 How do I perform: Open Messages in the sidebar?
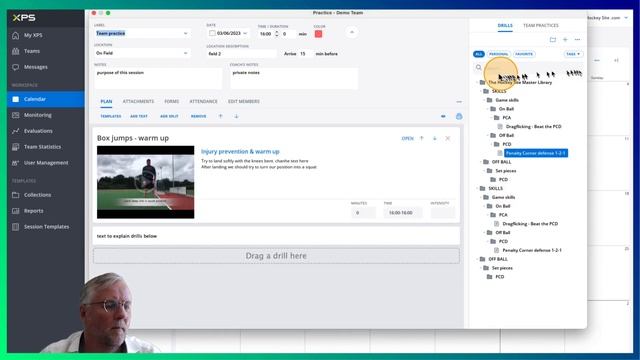pyautogui.click(x=36, y=67)
